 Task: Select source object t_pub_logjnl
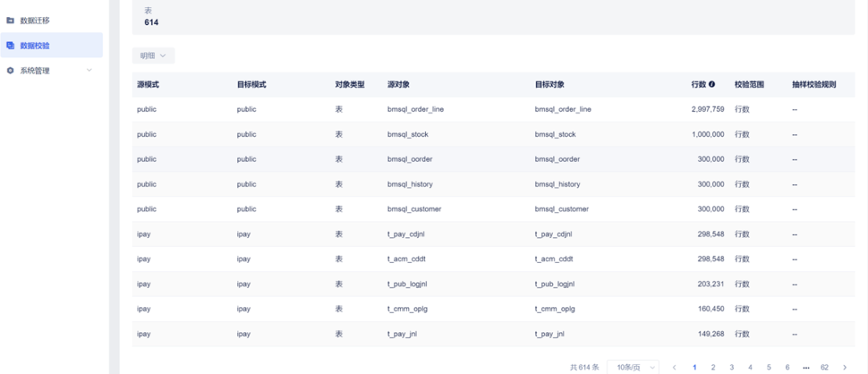tap(407, 284)
